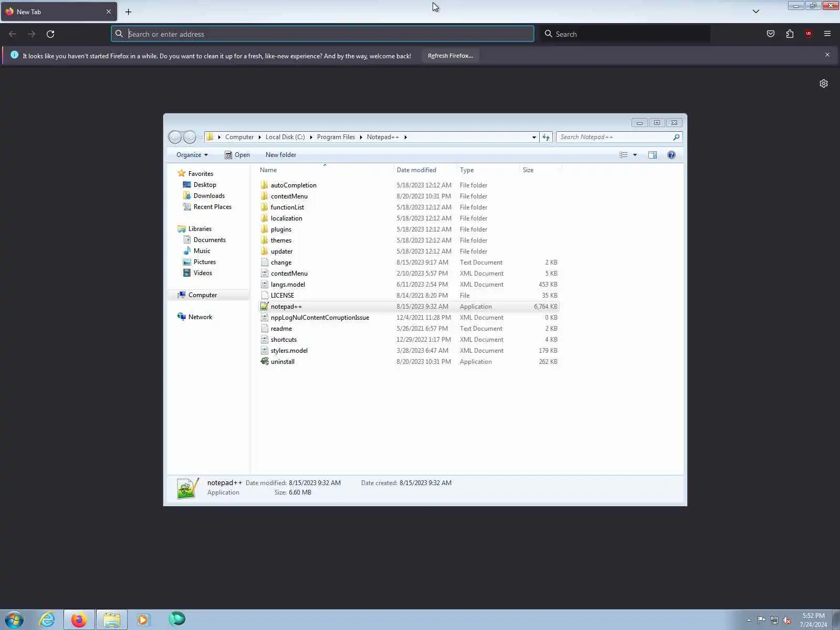Click the Firefox reload page icon

coord(50,34)
